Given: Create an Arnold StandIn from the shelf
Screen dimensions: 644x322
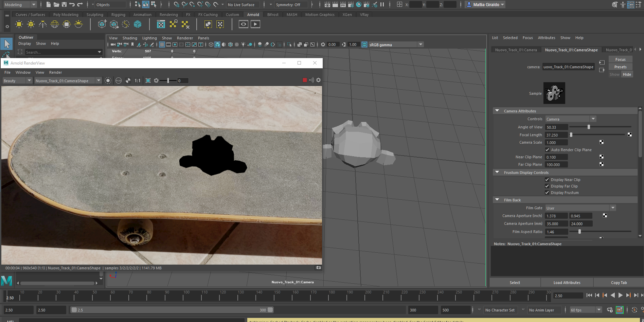Looking at the screenshot, I should (x=102, y=24).
